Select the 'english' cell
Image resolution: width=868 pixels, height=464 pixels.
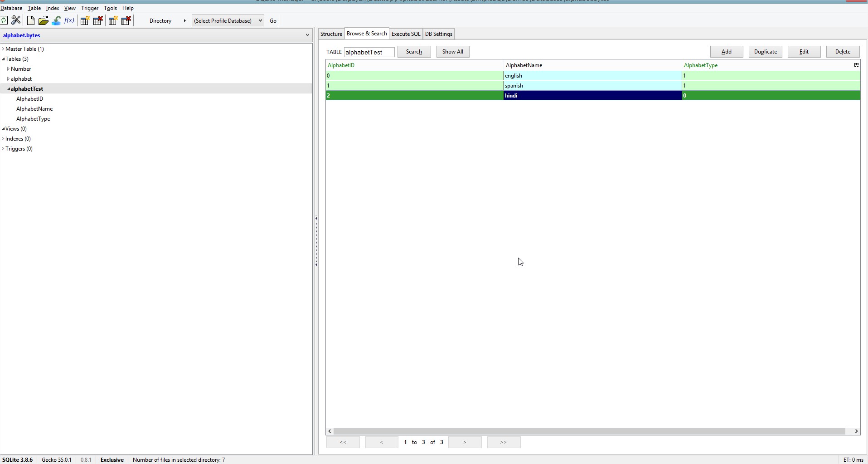point(592,76)
